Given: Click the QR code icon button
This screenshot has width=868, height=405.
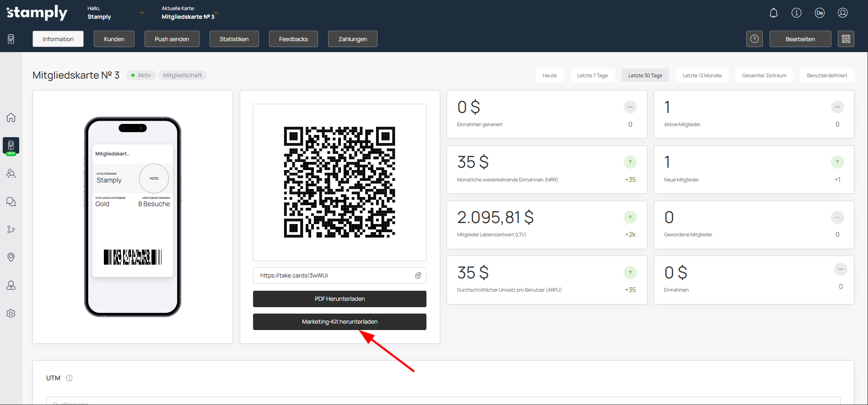Looking at the screenshot, I should [846, 39].
